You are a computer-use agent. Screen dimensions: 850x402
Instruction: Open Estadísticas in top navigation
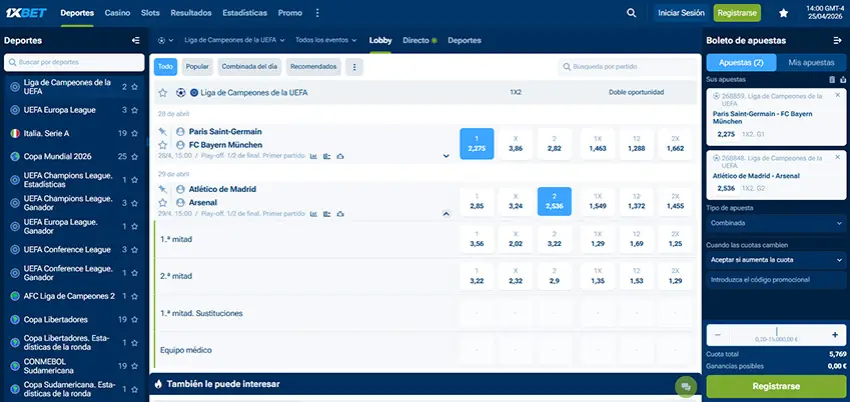pyautogui.click(x=244, y=13)
